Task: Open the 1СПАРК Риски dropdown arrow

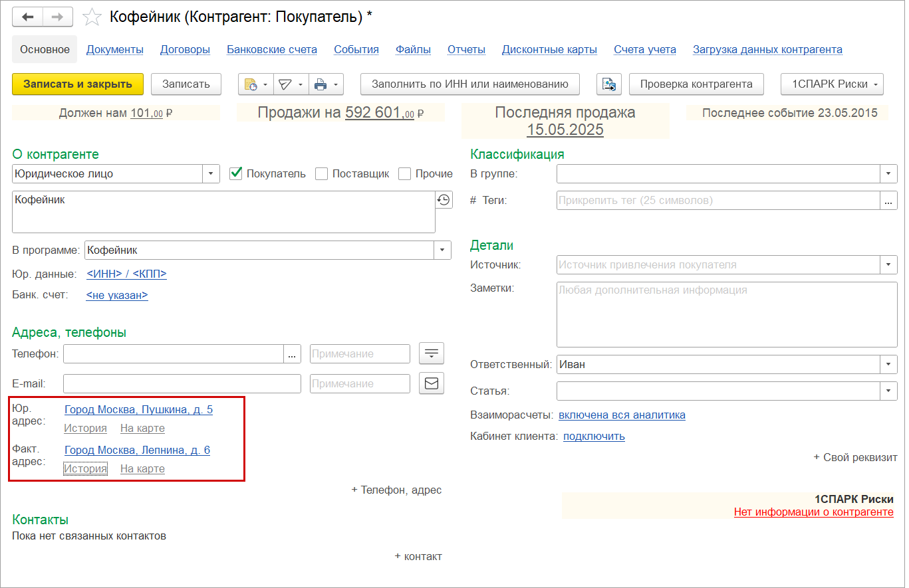Action: coord(876,84)
